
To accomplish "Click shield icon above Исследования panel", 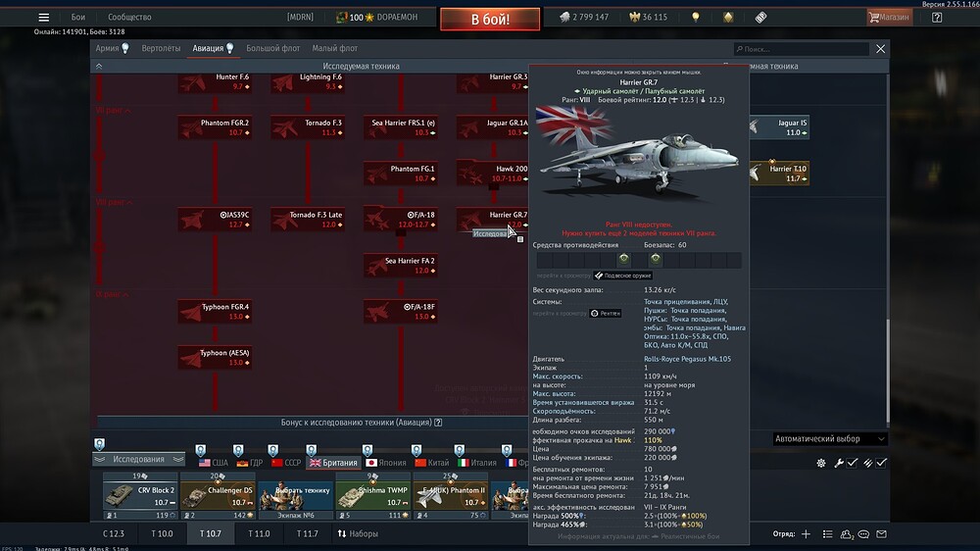I will [99, 444].
